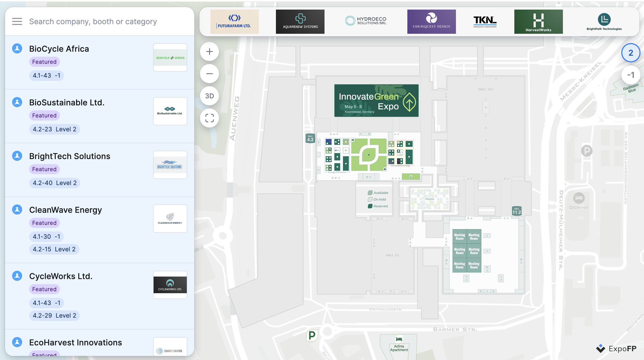This screenshot has width=644, height=360.
Task: Open the hamburger menu
Action: (17, 21)
